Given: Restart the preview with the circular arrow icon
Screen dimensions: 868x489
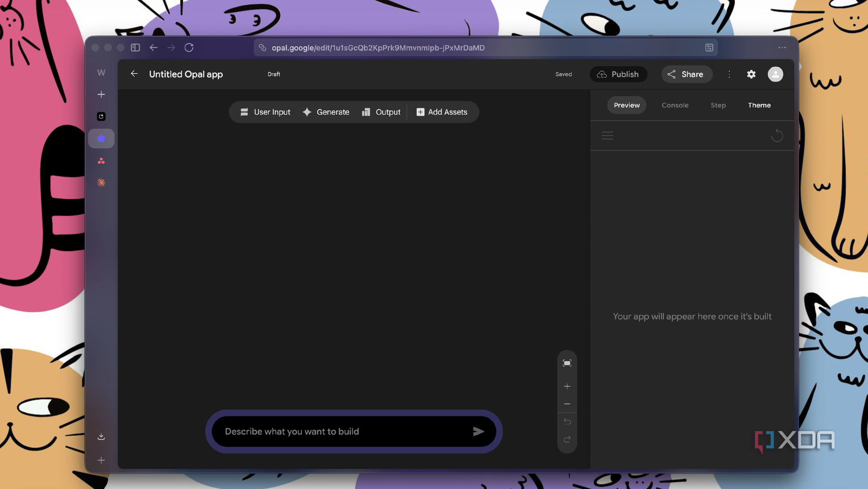Looking at the screenshot, I should [777, 136].
